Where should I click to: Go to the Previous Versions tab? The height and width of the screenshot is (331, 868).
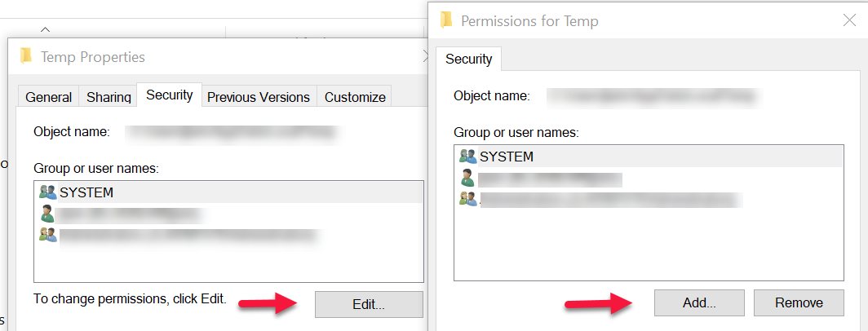pos(259,97)
